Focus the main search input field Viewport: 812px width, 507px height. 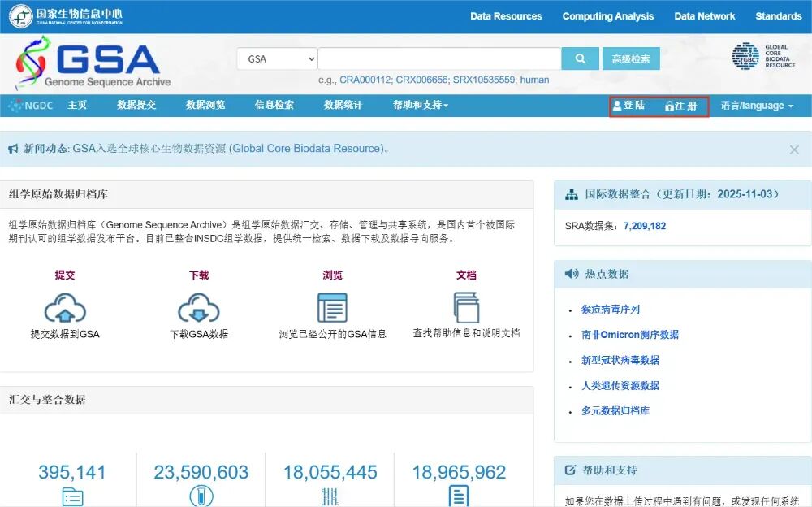[439, 58]
